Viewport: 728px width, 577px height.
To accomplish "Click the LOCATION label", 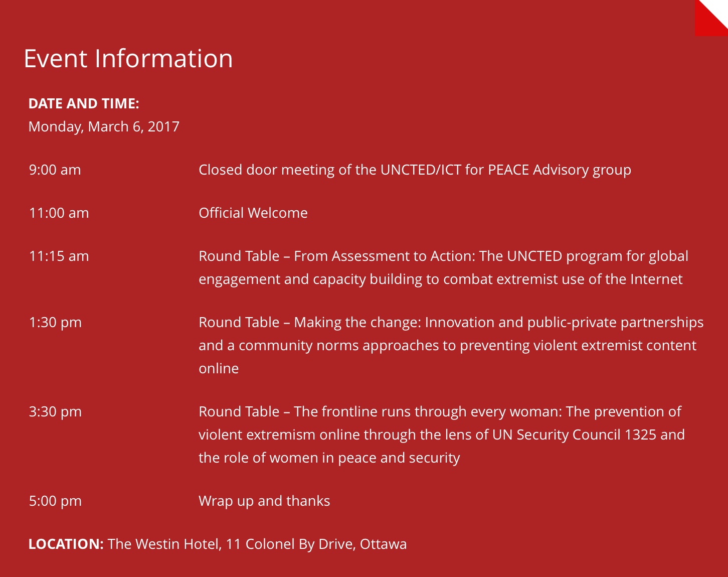I will click(x=66, y=544).
